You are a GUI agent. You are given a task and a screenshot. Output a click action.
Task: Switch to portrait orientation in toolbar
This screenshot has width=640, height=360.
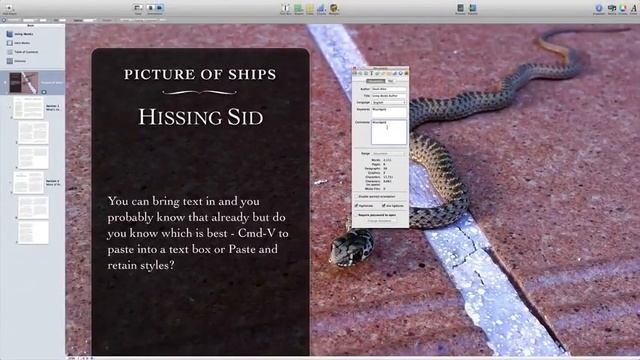coord(151,8)
